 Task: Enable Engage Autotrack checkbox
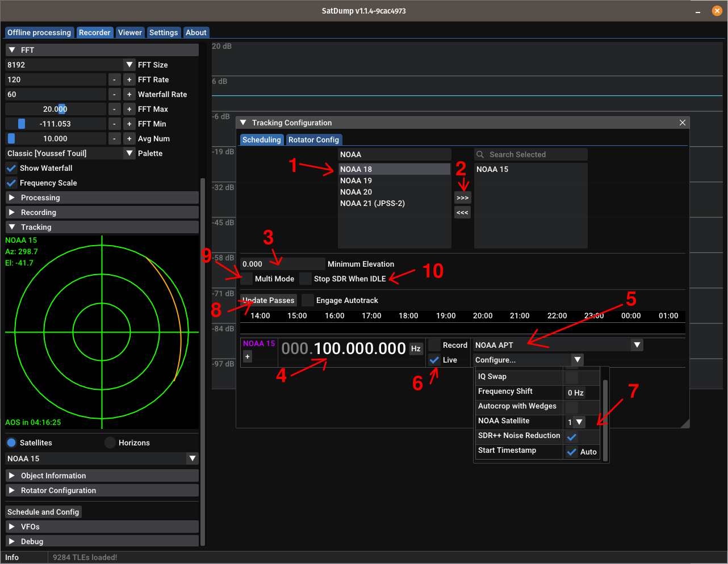[308, 300]
